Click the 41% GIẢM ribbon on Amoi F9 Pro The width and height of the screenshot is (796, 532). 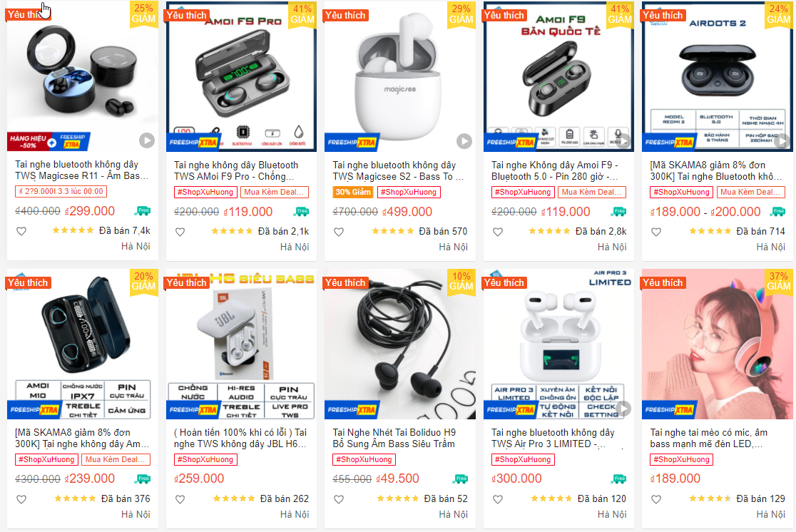[x=302, y=14]
